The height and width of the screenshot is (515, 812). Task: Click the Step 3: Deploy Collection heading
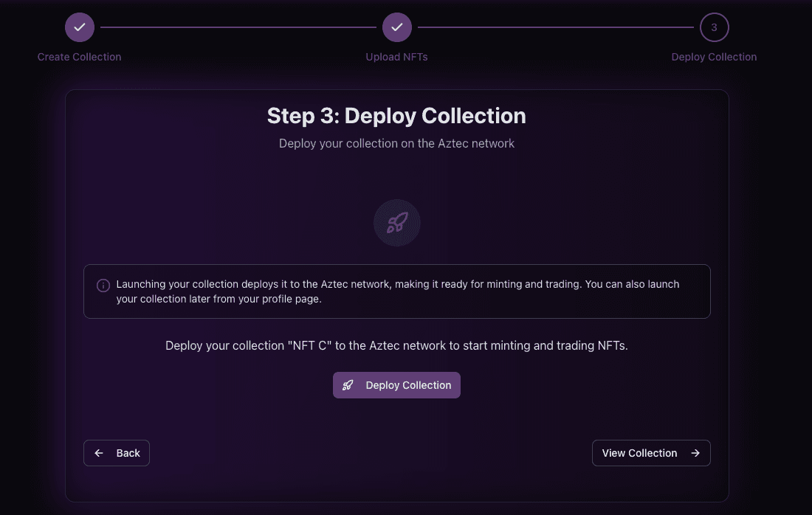[396, 116]
